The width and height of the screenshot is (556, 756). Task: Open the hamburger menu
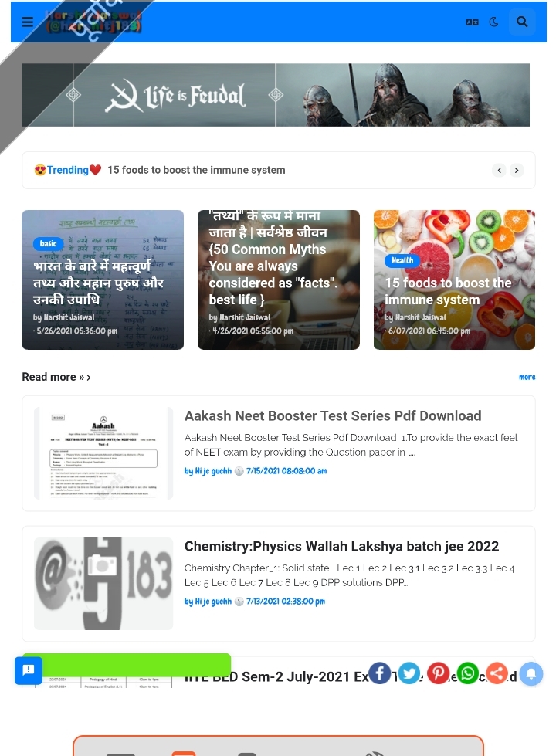(28, 22)
